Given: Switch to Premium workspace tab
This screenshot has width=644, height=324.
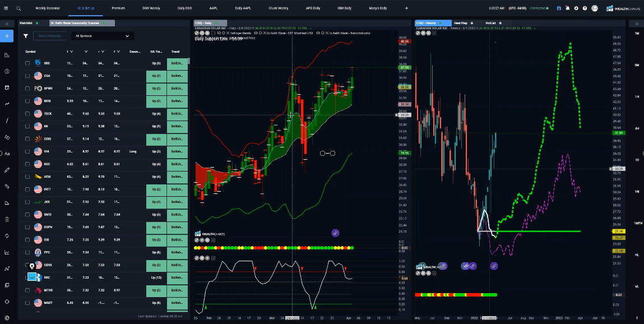Looking at the screenshot, I should click(118, 8).
